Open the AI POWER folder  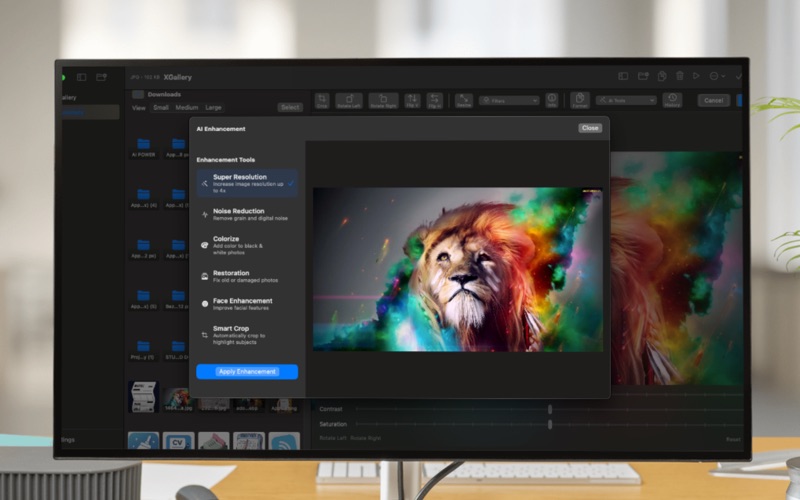tap(143, 147)
